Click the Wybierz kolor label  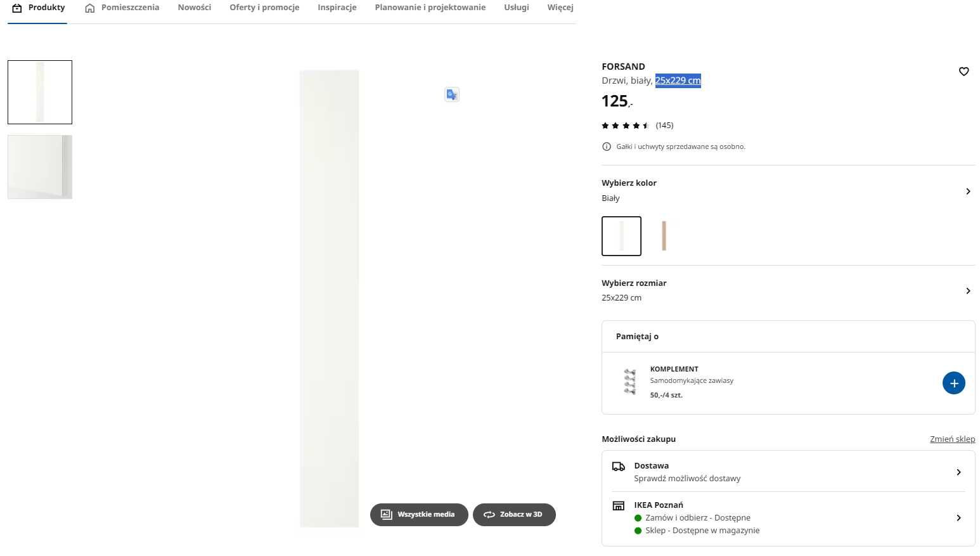point(629,183)
